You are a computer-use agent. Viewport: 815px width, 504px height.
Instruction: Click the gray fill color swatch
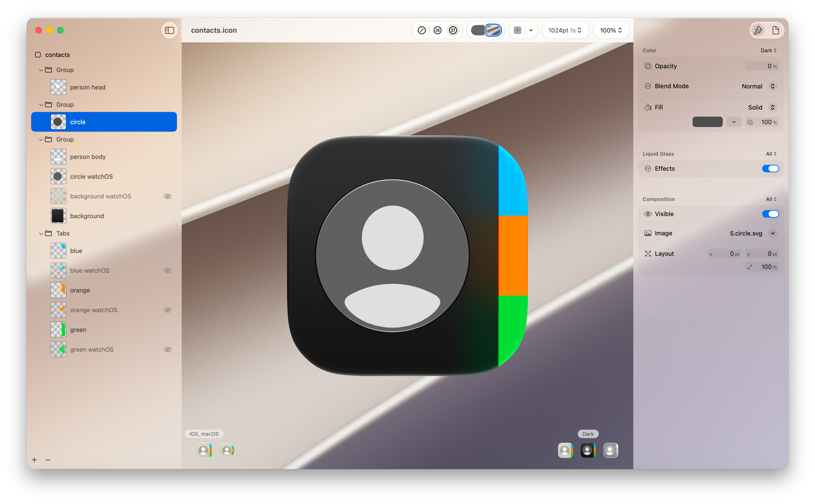[707, 122]
